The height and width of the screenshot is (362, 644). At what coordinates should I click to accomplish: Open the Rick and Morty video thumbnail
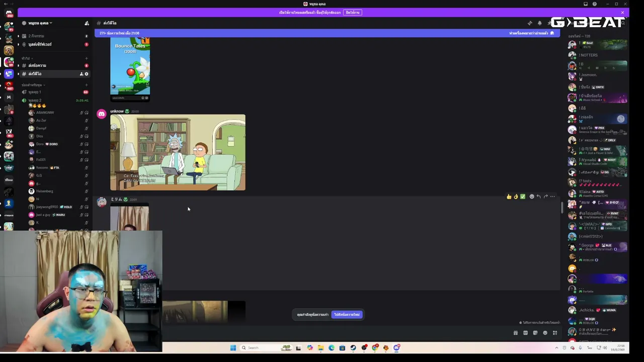[178, 152]
